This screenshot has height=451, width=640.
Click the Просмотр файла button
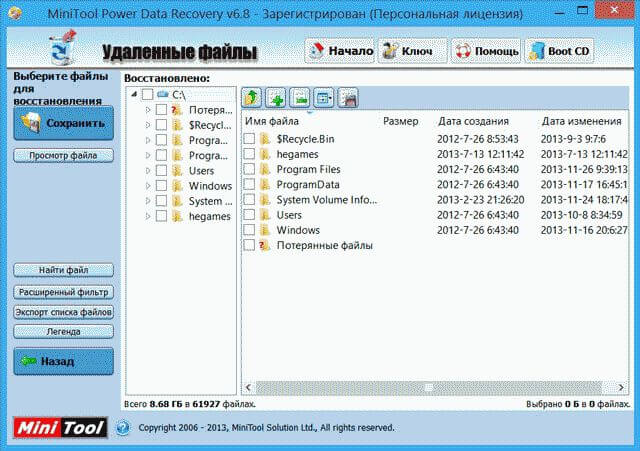[63, 156]
